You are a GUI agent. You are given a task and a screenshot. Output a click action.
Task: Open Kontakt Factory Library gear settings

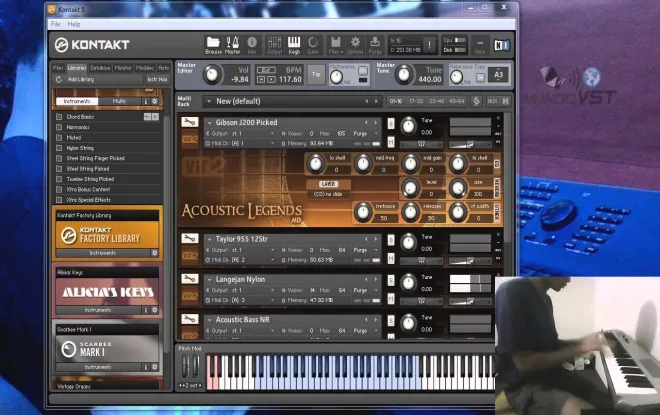pyautogui.click(x=154, y=253)
